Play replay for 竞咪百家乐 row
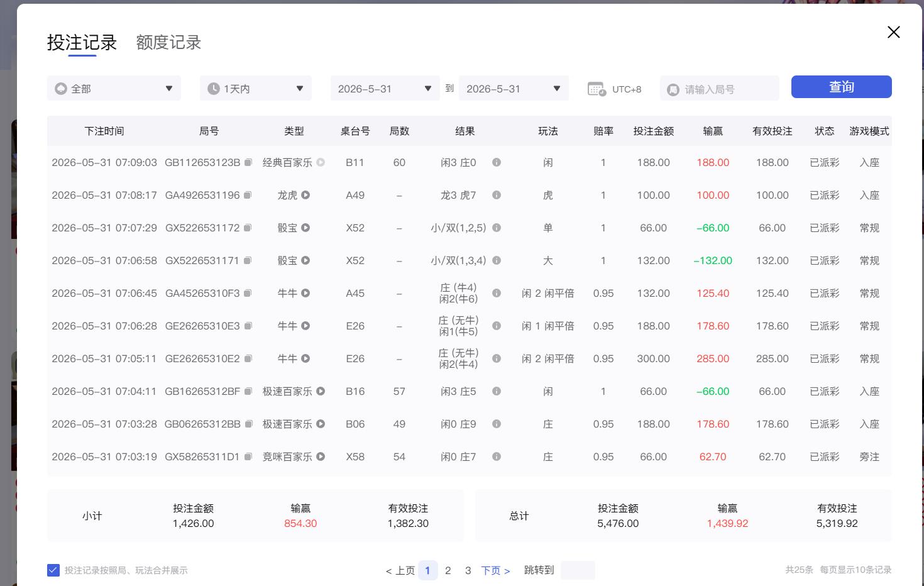This screenshot has width=924, height=586. pos(321,456)
